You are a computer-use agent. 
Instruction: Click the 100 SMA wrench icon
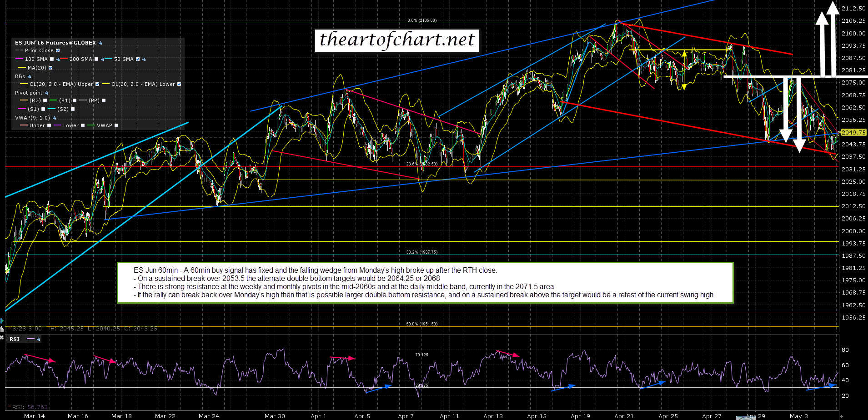coord(58,59)
